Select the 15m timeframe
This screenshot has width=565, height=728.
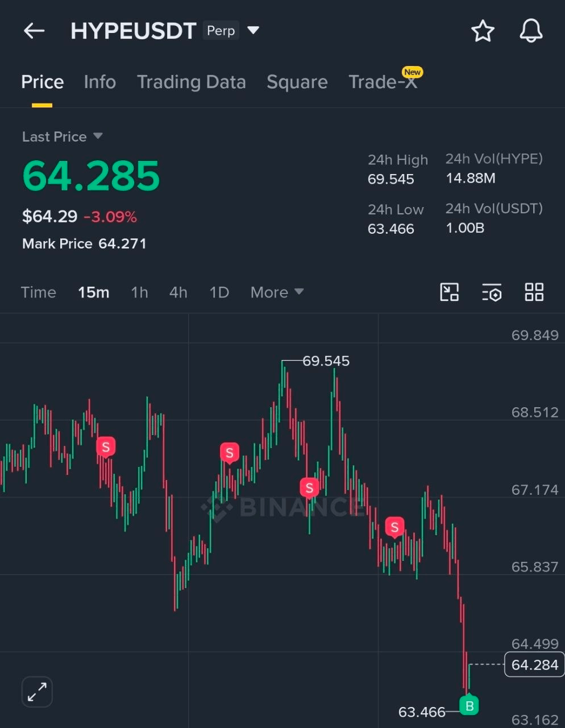(93, 292)
